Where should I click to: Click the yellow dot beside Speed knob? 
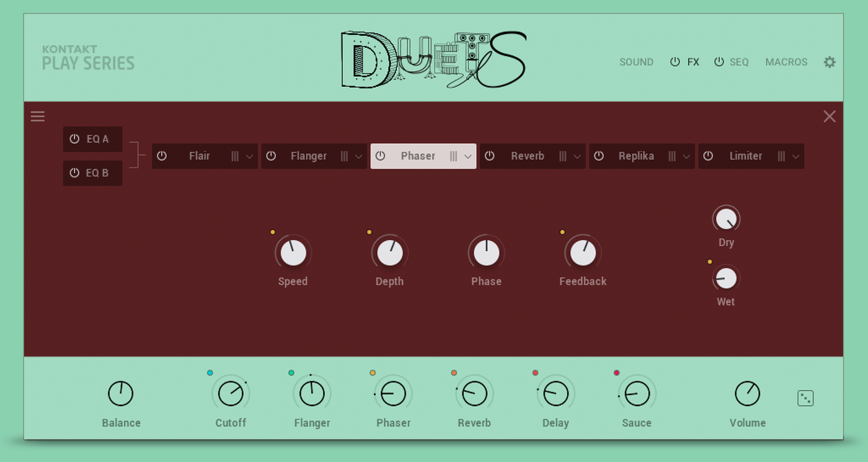[x=273, y=232]
